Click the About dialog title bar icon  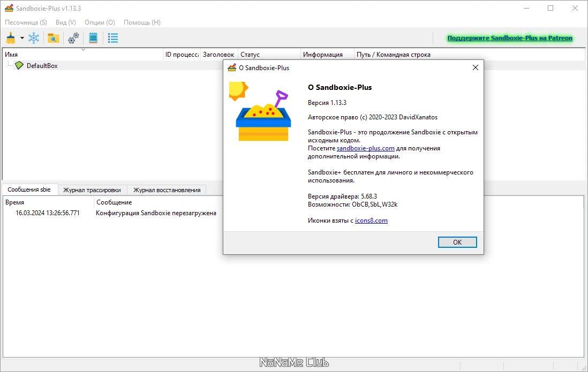[232, 67]
